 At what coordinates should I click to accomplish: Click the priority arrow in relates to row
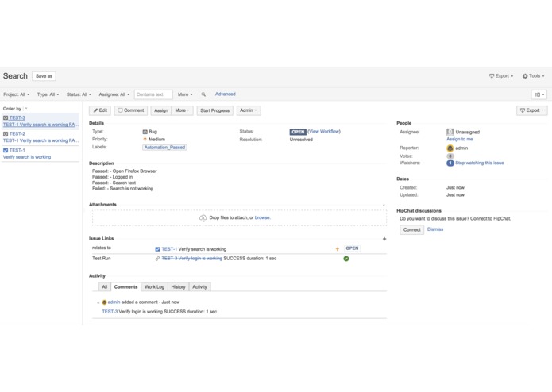click(x=338, y=249)
